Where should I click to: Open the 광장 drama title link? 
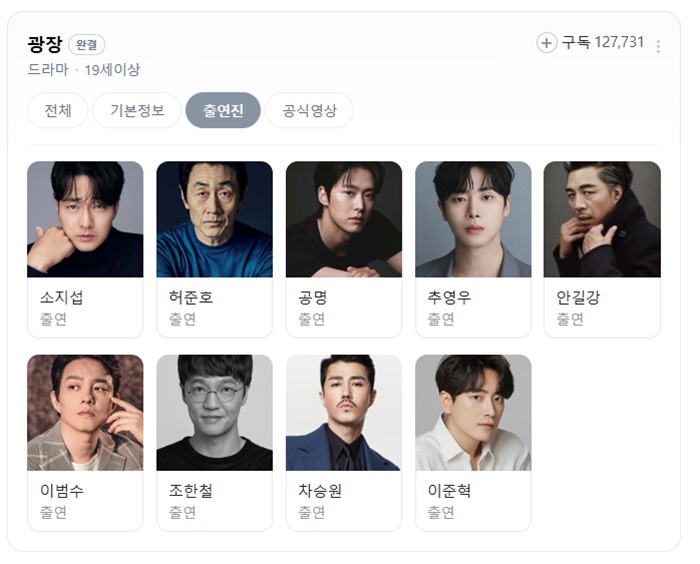point(45,44)
